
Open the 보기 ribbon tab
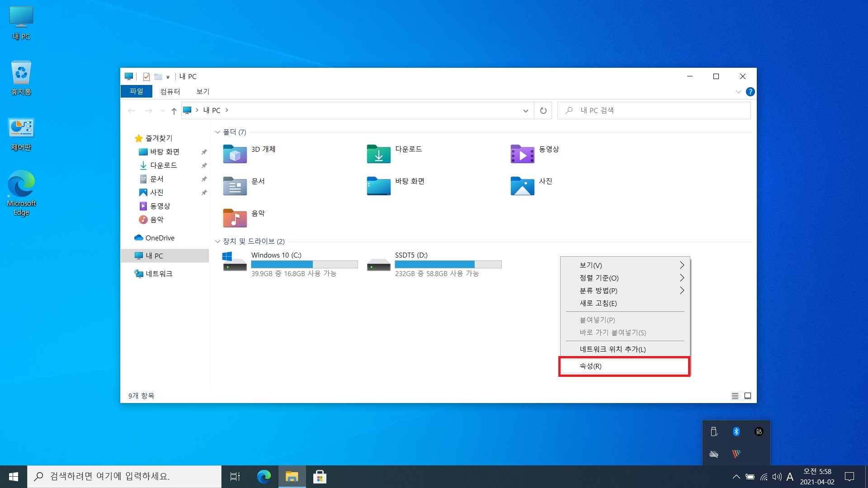pos(203,91)
